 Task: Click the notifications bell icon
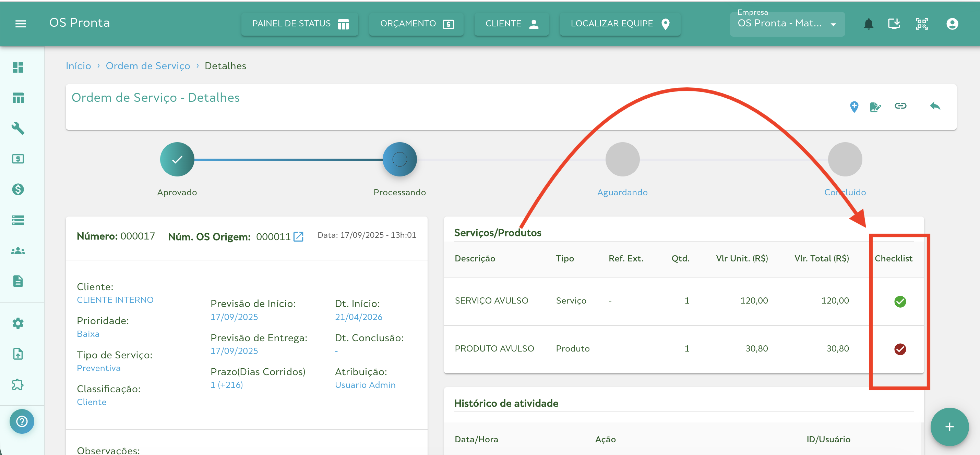pos(868,24)
